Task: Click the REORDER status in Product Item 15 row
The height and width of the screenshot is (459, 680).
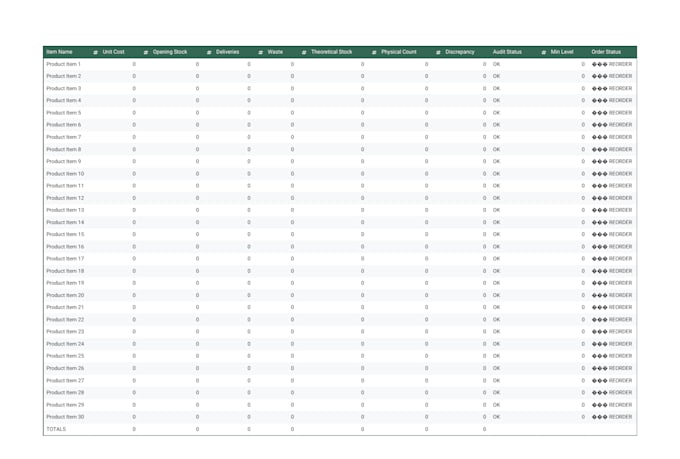Action: point(612,234)
